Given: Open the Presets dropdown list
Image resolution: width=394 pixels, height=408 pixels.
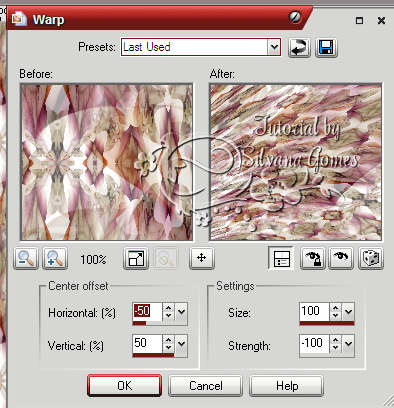Looking at the screenshot, I should coord(274,47).
